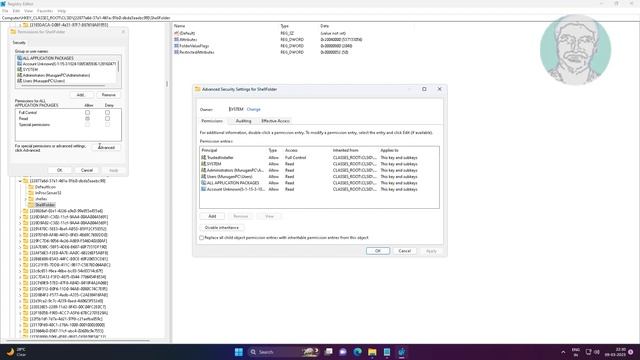Click SYSTEM user icon in Group or user names

click(x=20, y=69)
